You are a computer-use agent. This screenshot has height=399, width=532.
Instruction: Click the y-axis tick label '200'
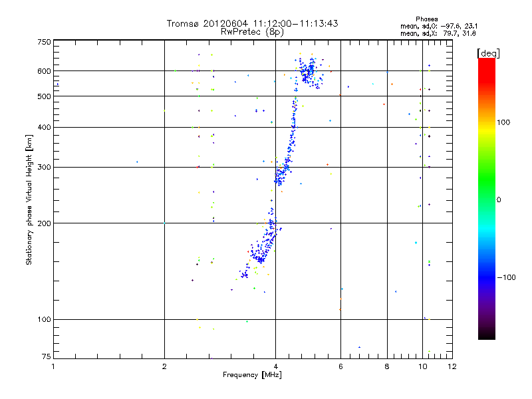(x=44, y=223)
